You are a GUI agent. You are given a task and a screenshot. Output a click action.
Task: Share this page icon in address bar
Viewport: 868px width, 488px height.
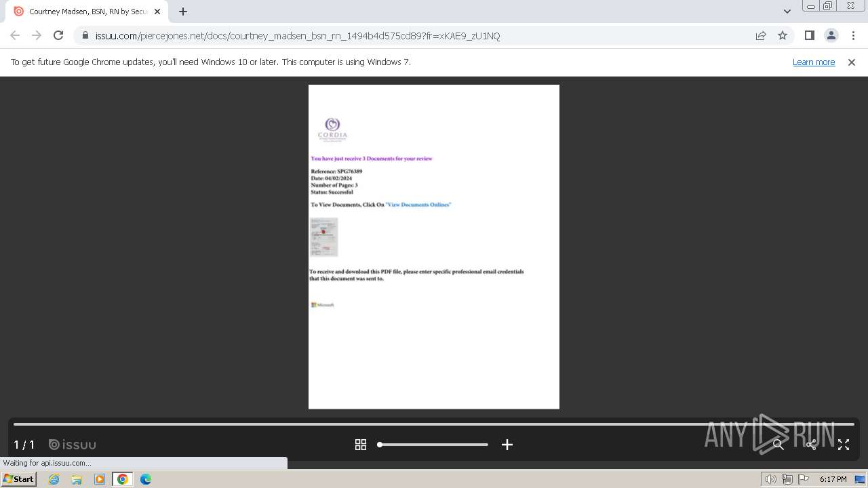tap(761, 36)
